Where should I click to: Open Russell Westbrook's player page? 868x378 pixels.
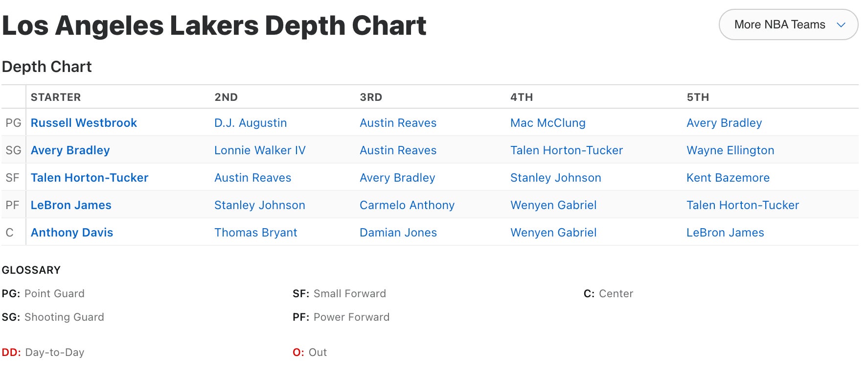pos(84,123)
